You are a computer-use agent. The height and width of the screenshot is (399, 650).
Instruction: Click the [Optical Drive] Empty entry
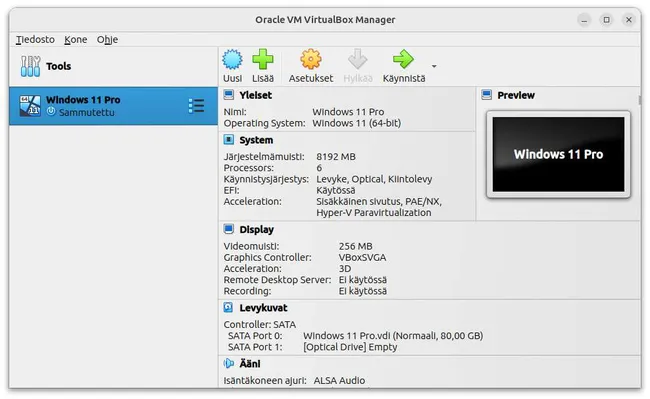[350, 347]
